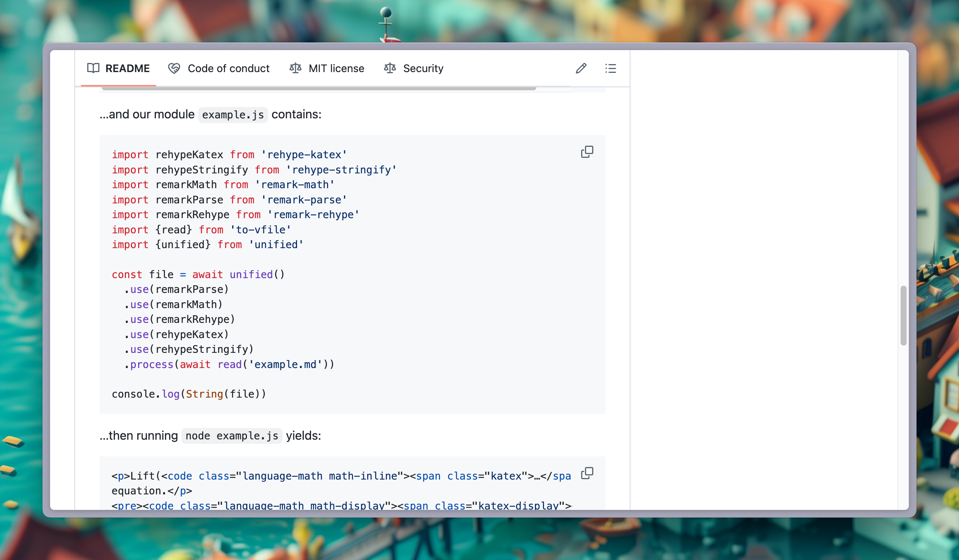Click the 'console.log(String(file))' line
Screen dimensions: 959x560
click(189, 394)
